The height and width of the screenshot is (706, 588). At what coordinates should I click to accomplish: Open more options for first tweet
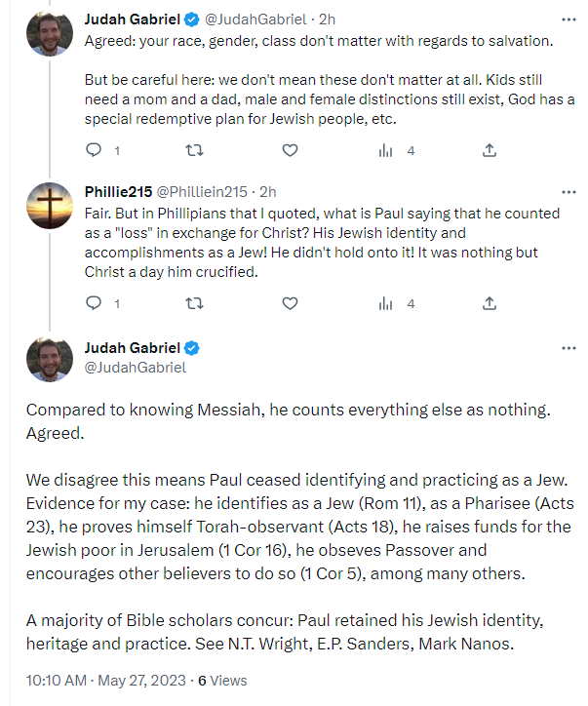point(568,19)
